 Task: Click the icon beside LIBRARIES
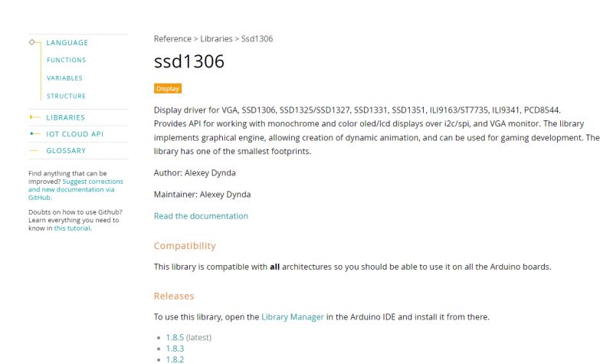click(34, 117)
